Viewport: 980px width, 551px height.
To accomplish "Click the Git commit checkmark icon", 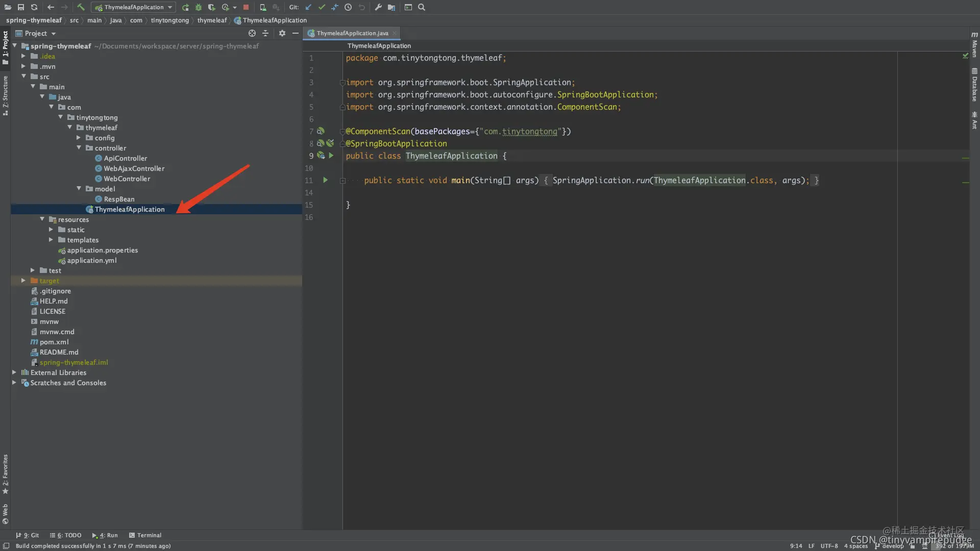I will (321, 7).
